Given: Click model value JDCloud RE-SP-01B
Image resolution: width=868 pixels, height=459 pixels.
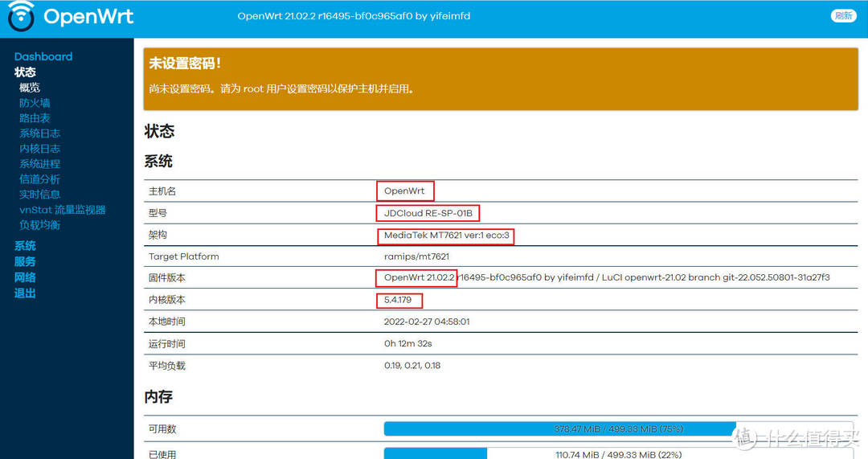Looking at the screenshot, I should 428,213.
